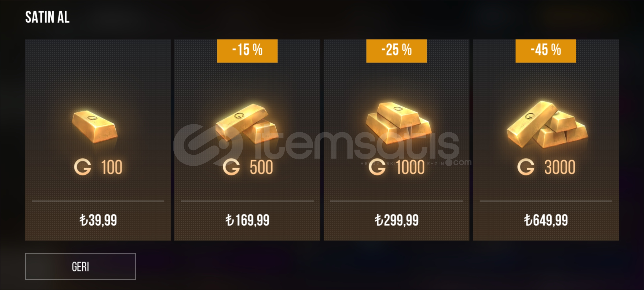This screenshot has width=644, height=290.
Task: Click the -45 % discount badge
Action: pyautogui.click(x=546, y=51)
